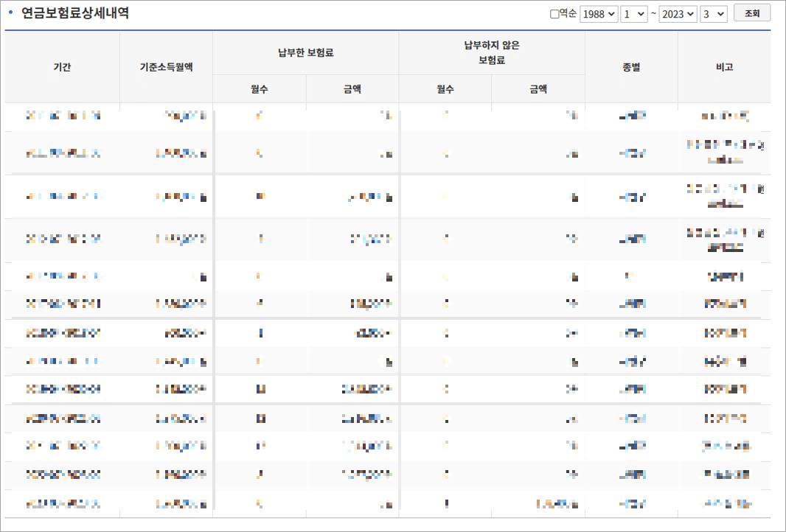The height and width of the screenshot is (532, 786).
Task: Click the 금액 subheader under 납부한 보험료
Action: (352, 88)
